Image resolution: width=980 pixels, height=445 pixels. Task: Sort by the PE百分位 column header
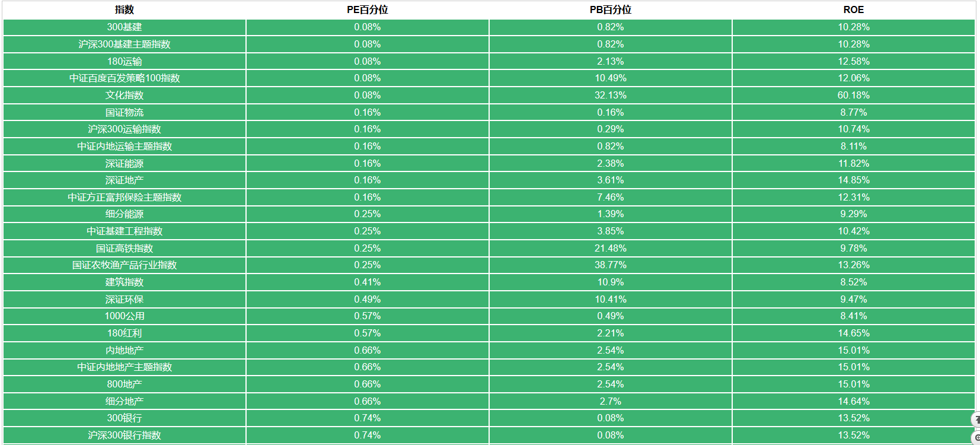point(368,10)
